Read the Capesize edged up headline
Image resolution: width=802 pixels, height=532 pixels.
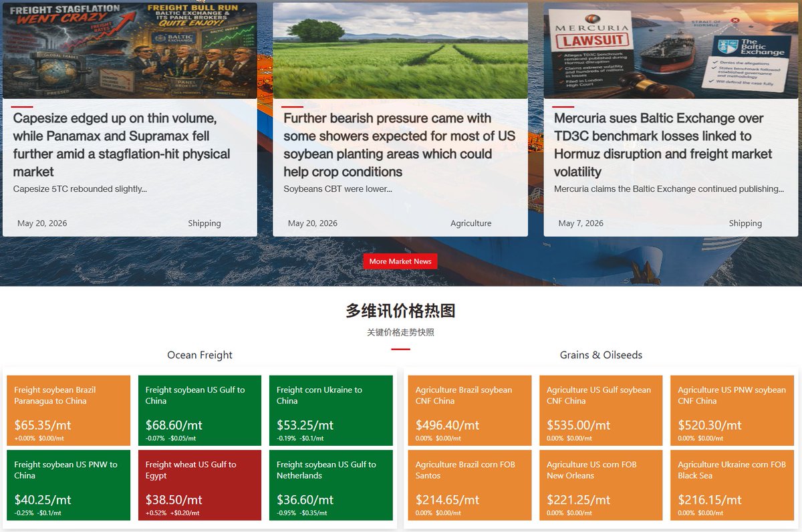coord(122,145)
